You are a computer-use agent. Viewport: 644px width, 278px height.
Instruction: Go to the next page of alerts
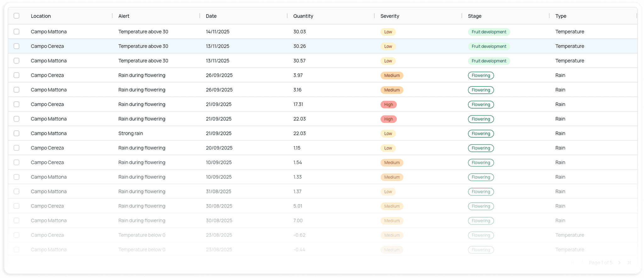coord(619,263)
